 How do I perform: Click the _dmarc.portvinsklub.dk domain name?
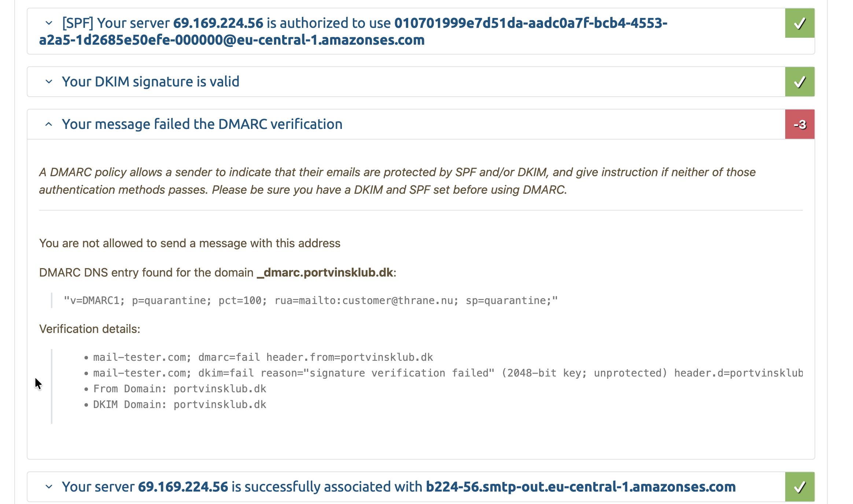(325, 273)
